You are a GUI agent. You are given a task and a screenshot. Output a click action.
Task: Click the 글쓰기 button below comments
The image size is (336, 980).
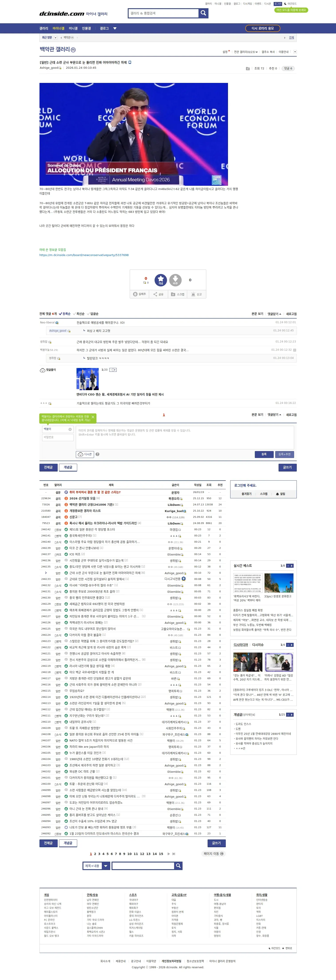coord(287,467)
